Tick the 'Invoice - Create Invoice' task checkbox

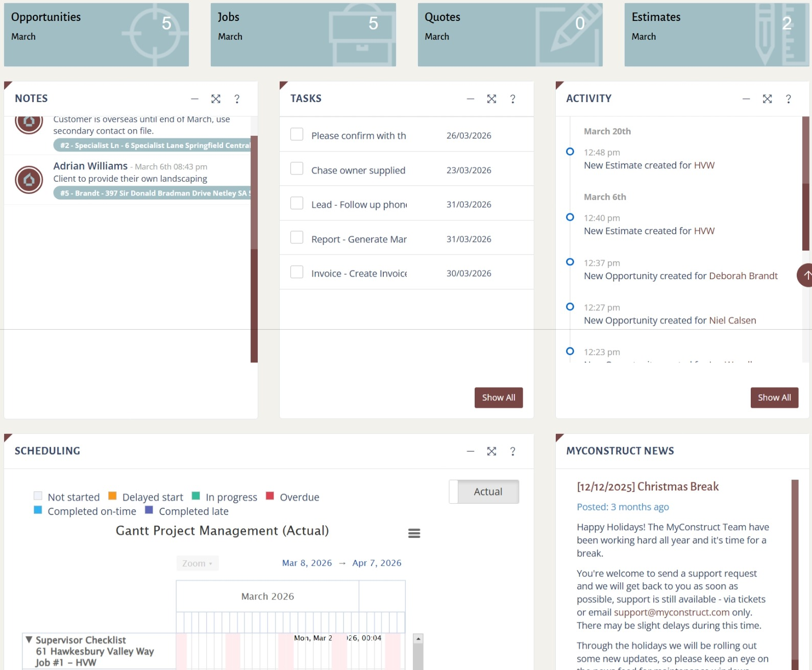coord(297,272)
